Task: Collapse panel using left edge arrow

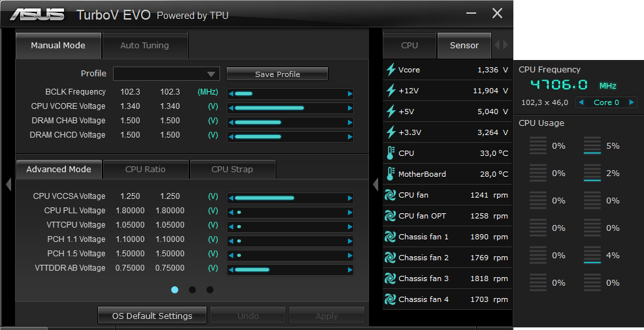Action: (x=8, y=185)
